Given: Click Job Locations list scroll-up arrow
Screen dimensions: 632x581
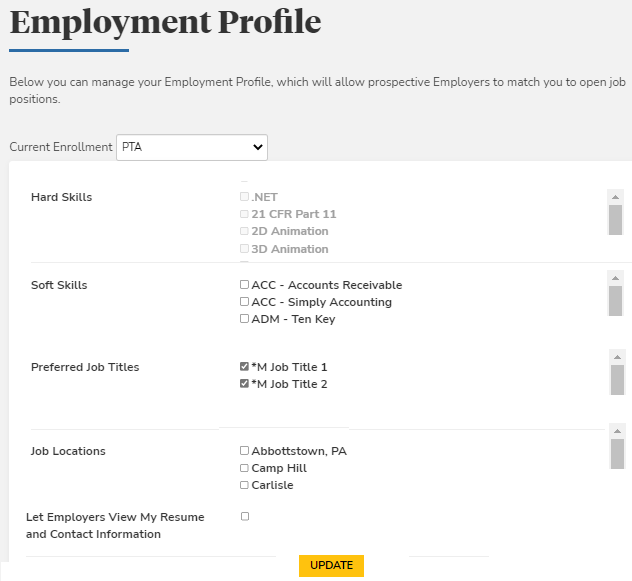Looking at the screenshot, I should [617, 431].
